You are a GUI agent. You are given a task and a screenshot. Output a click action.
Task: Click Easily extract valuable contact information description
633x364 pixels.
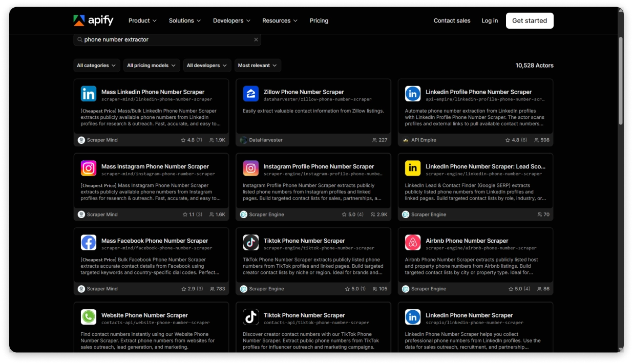tap(313, 111)
